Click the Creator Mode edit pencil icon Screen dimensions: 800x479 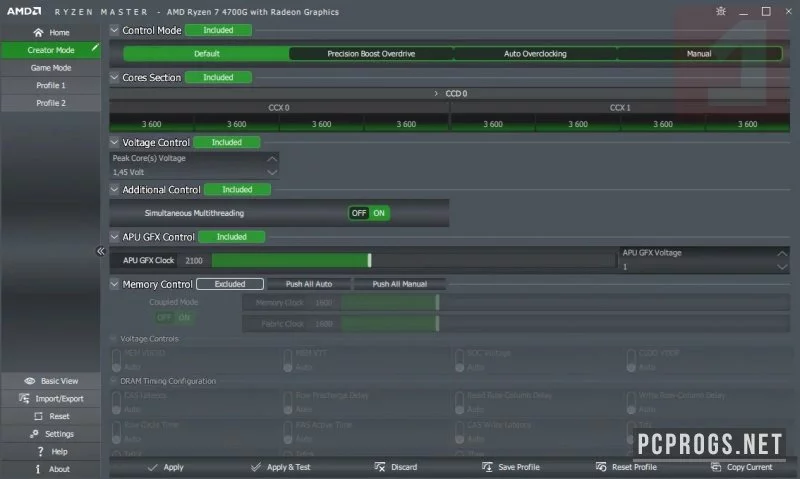point(95,47)
